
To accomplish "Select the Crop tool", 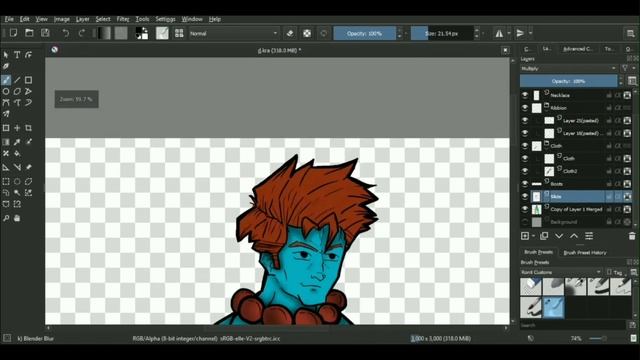I will pos(28,128).
